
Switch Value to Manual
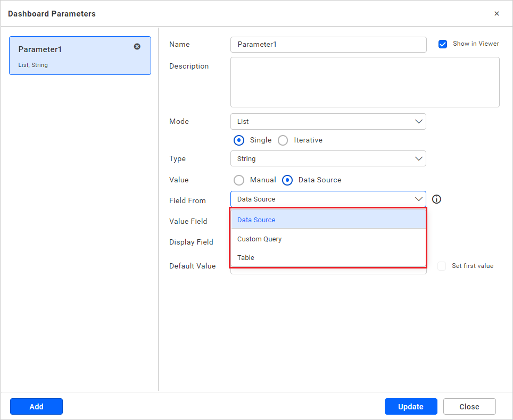[239, 180]
